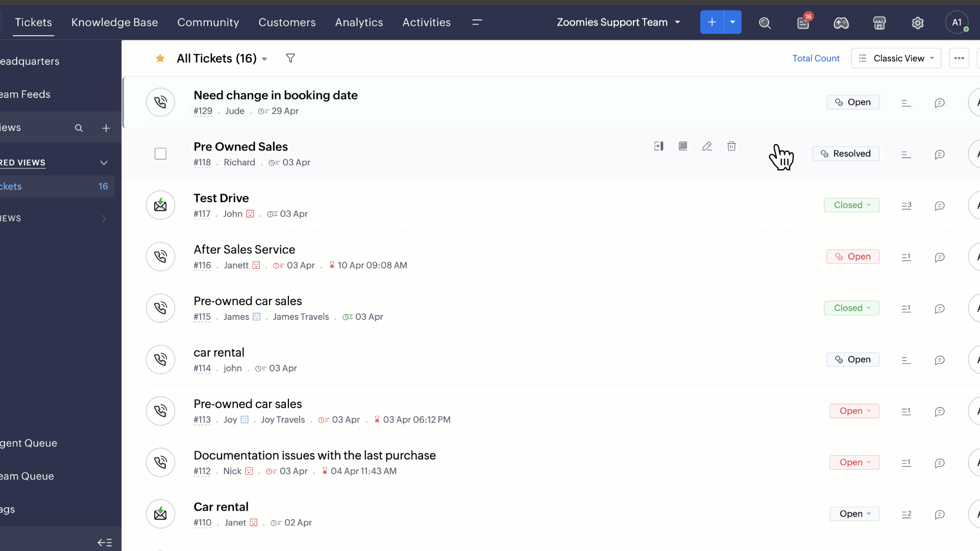Collapse the sidebar with arrow icon
The image size is (980, 551).
point(105,542)
